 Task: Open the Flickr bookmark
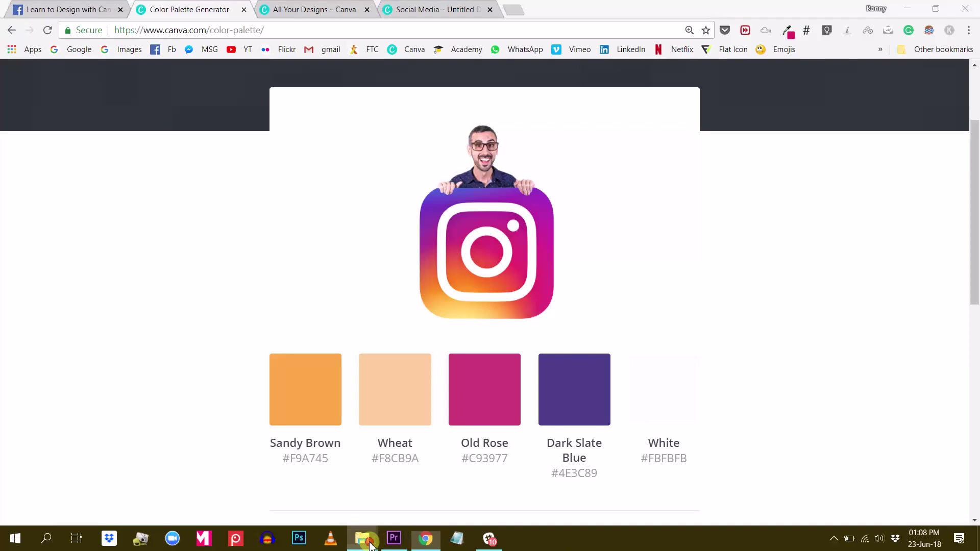tap(278, 49)
